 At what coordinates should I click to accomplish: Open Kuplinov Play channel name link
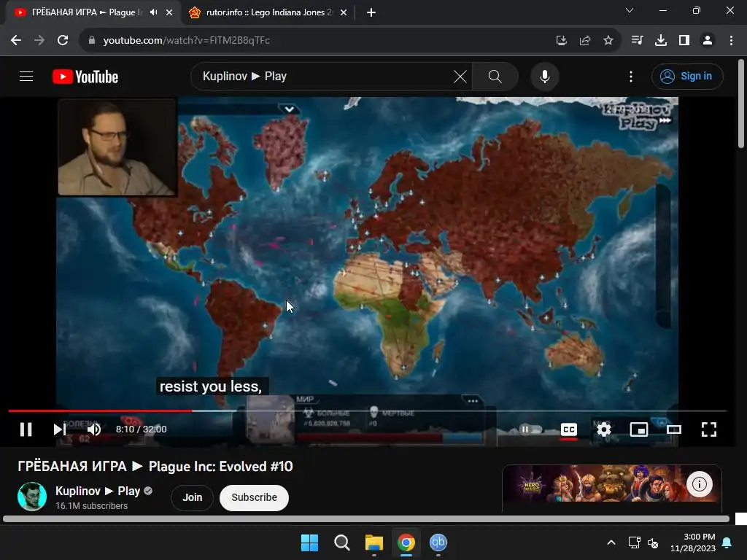(98, 491)
